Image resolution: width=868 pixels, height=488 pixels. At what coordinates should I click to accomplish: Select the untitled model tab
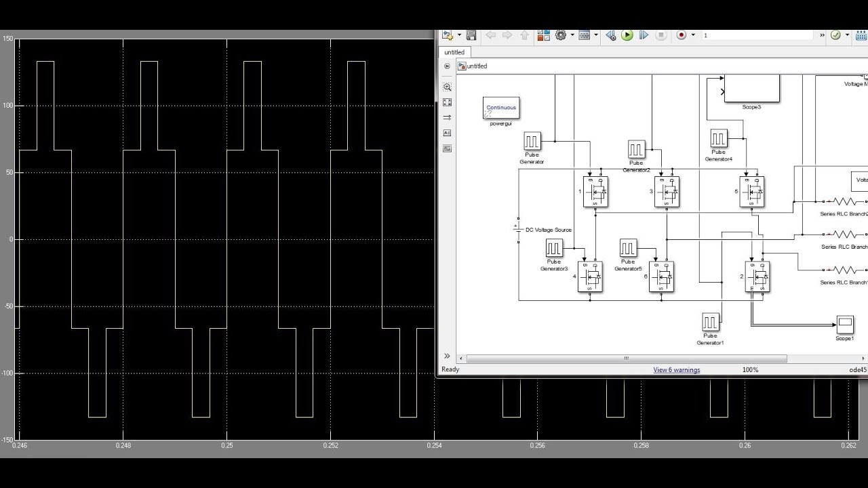coord(454,52)
